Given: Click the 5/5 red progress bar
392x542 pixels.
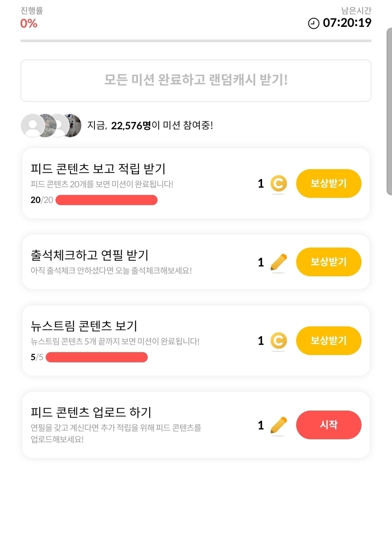Looking at the screenshot, I should point(96,357).
